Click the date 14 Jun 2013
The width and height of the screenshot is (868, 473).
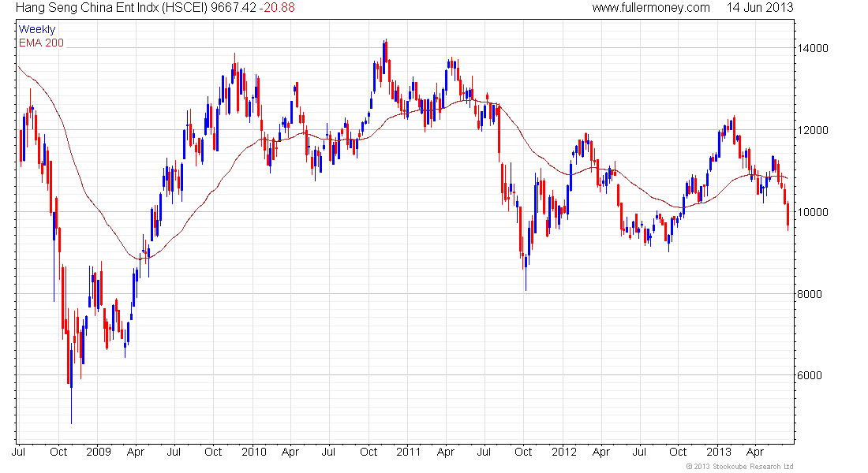coord(759,8)
